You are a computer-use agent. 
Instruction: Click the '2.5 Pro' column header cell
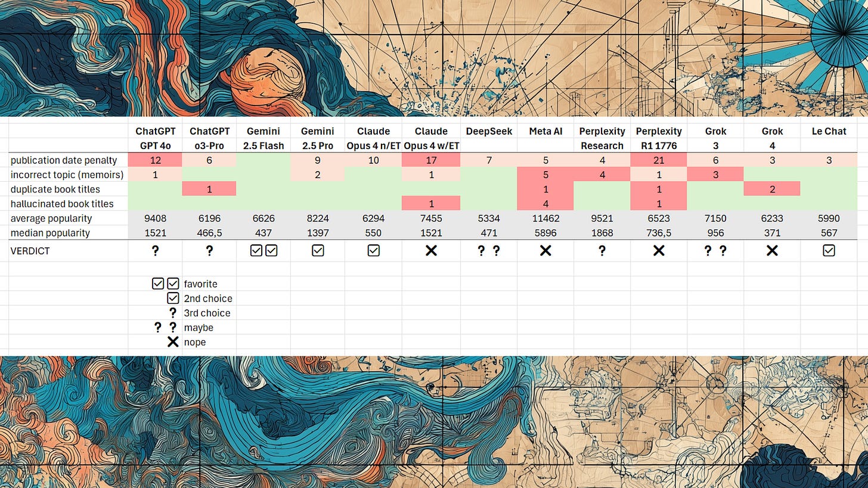click(318, 145)
